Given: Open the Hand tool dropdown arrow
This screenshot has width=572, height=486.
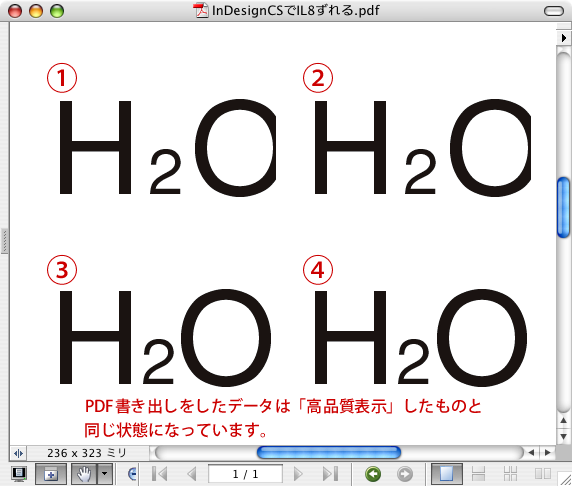Looking at the screenshot, I should click(x=105, y=474).
